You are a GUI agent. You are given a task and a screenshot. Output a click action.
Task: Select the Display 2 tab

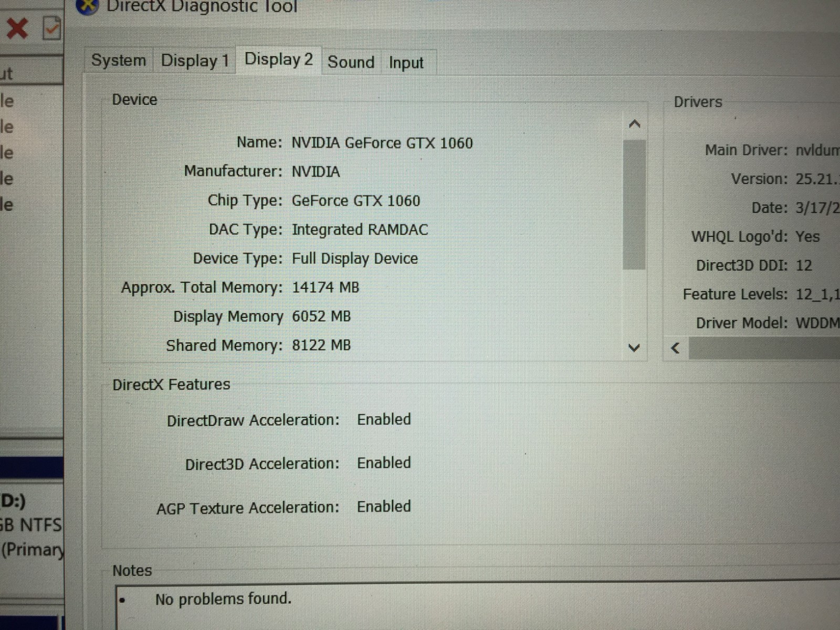278,59
